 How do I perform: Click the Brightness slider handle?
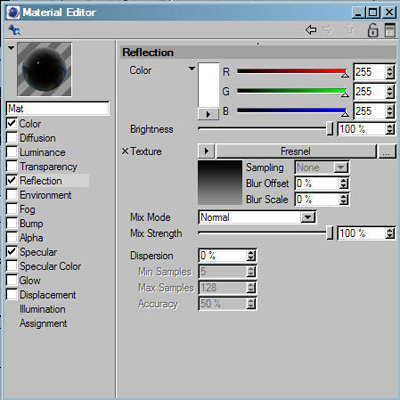[329, 128]
